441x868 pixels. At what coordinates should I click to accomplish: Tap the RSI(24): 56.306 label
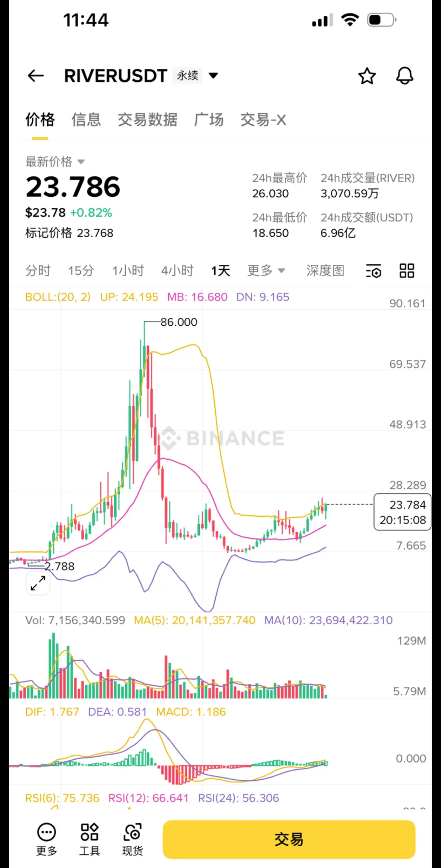[238, 798]
